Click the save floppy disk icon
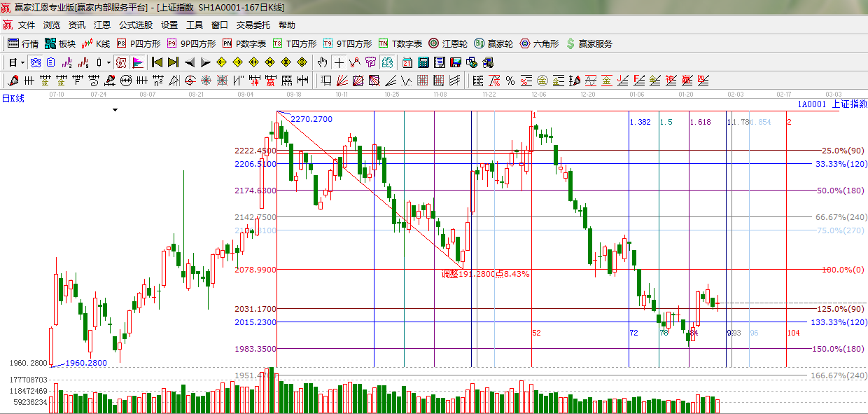 pos(456,62)
